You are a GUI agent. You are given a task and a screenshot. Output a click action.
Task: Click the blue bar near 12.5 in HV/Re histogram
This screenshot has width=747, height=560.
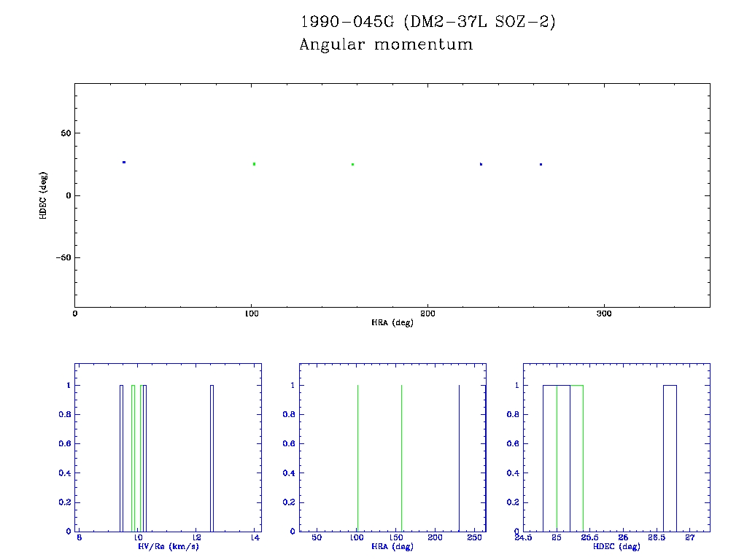click(x=212, y=458)
